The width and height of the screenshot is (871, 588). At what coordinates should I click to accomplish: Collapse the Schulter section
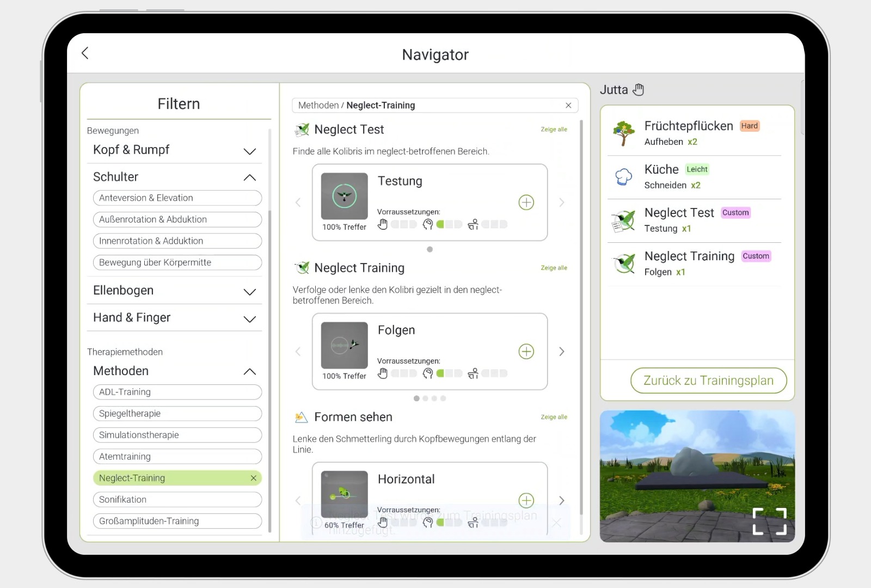pyautogui.click(x=249, y=177)
